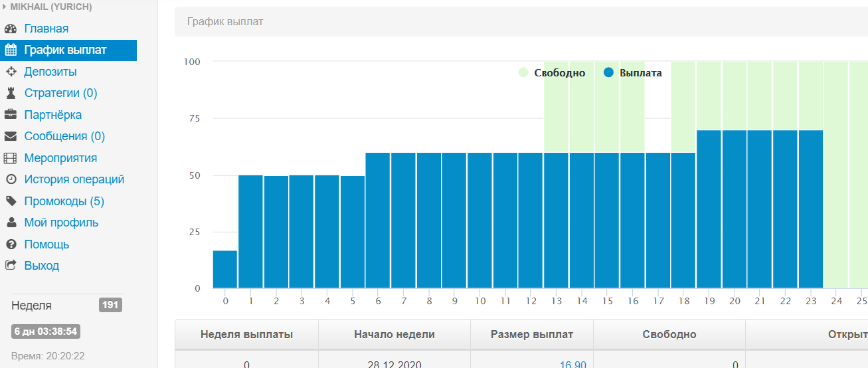The width and height of the screenshot is (868, 368).
Task: Click the chess piece icon beside Стратегии
Action: [x=10, y=93]
